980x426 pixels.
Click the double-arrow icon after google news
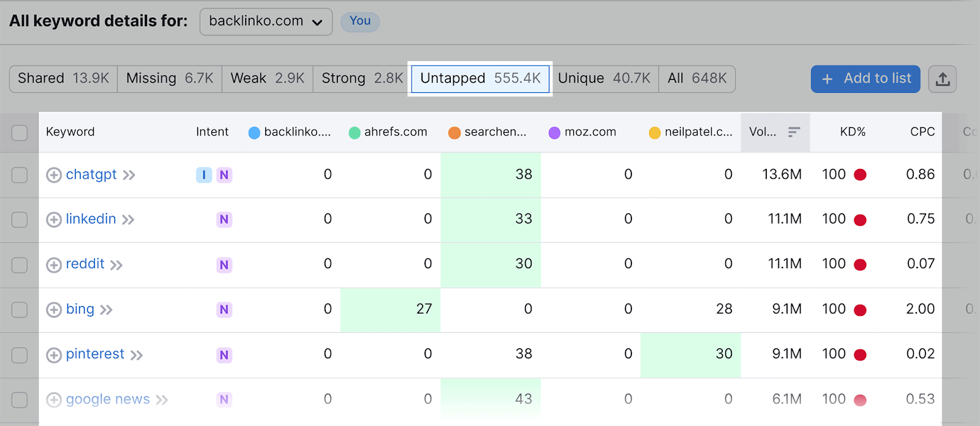point(162,400)
